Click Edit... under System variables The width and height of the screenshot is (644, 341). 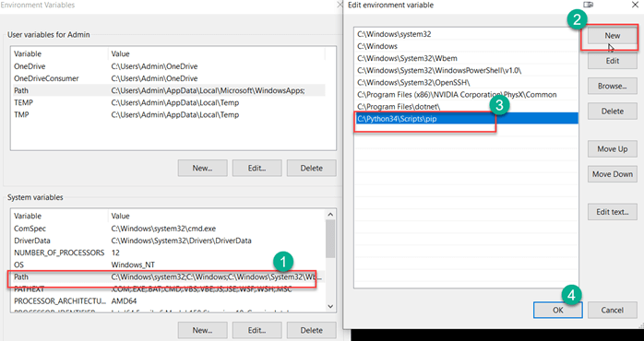coord(257,330)
